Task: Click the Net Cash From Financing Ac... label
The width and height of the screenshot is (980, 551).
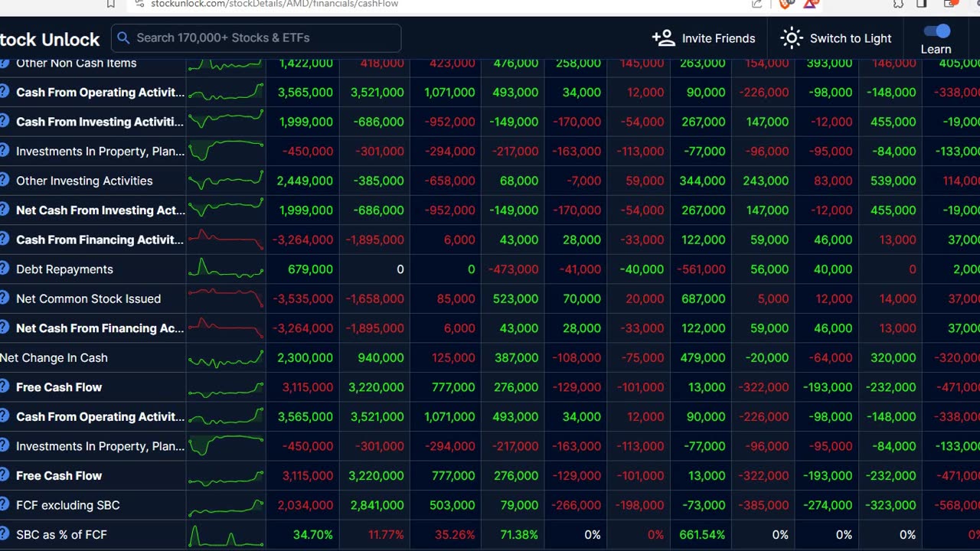Action: (100, 328)
